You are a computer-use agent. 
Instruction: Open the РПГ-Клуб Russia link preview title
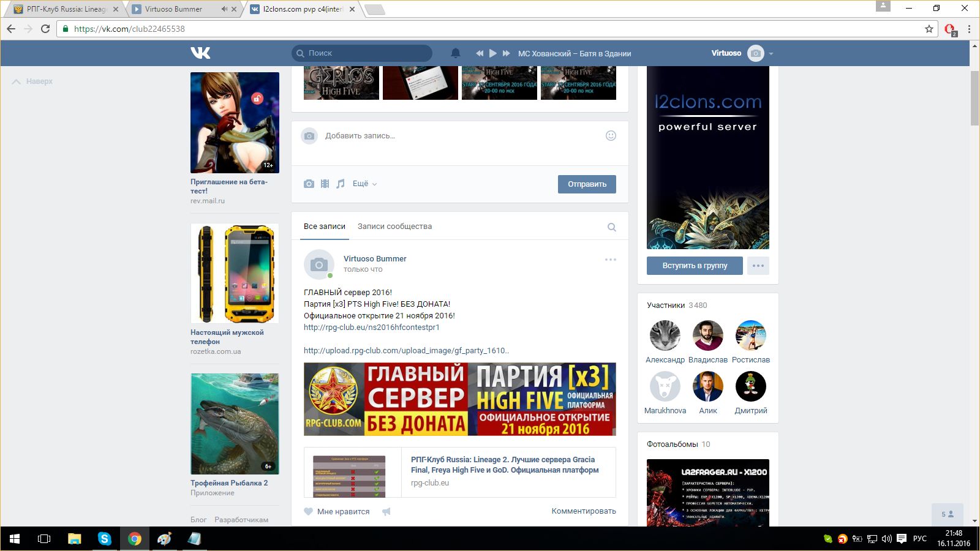click(x=505, y=465)
